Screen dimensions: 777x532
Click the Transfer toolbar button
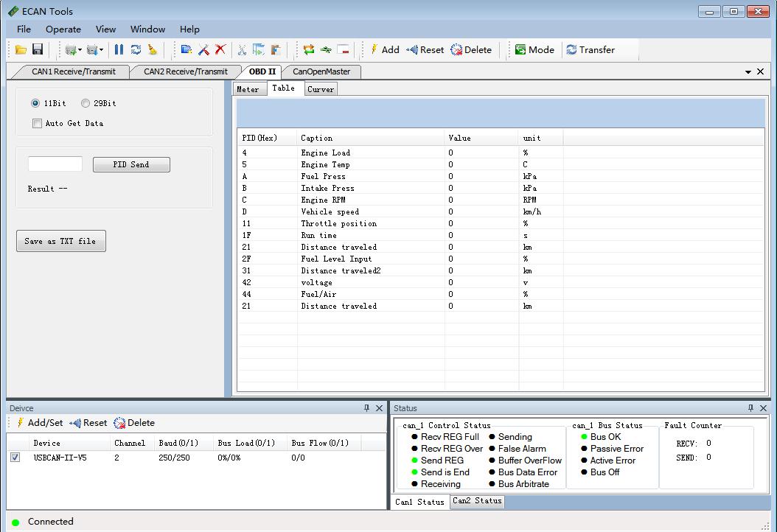point(590,50)
